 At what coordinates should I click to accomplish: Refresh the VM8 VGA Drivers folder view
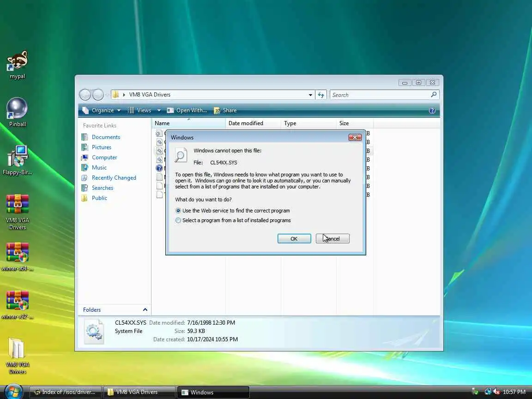click(x=321, y=95)
